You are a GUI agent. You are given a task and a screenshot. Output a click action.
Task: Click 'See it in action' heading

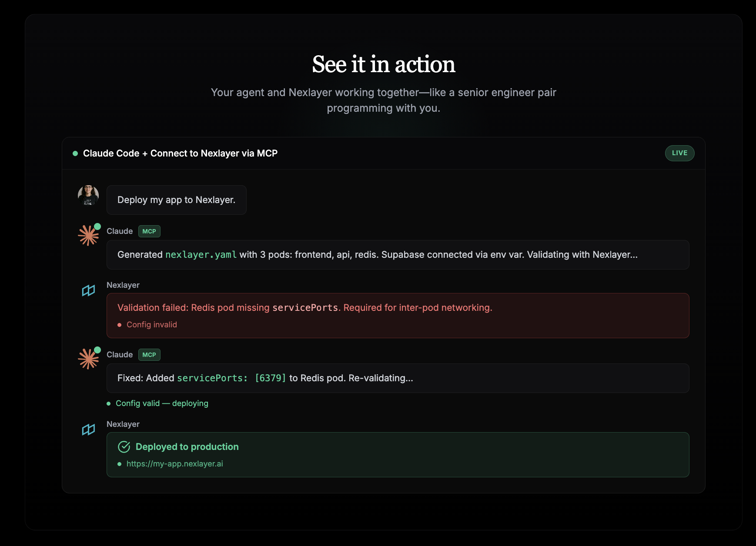pyautogui.click(x=384, y=64)
